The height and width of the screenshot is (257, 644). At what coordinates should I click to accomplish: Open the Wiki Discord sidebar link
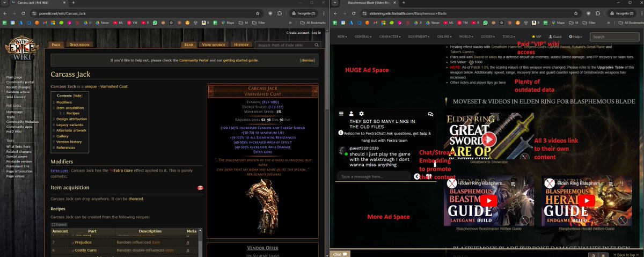tap(17, 97)
